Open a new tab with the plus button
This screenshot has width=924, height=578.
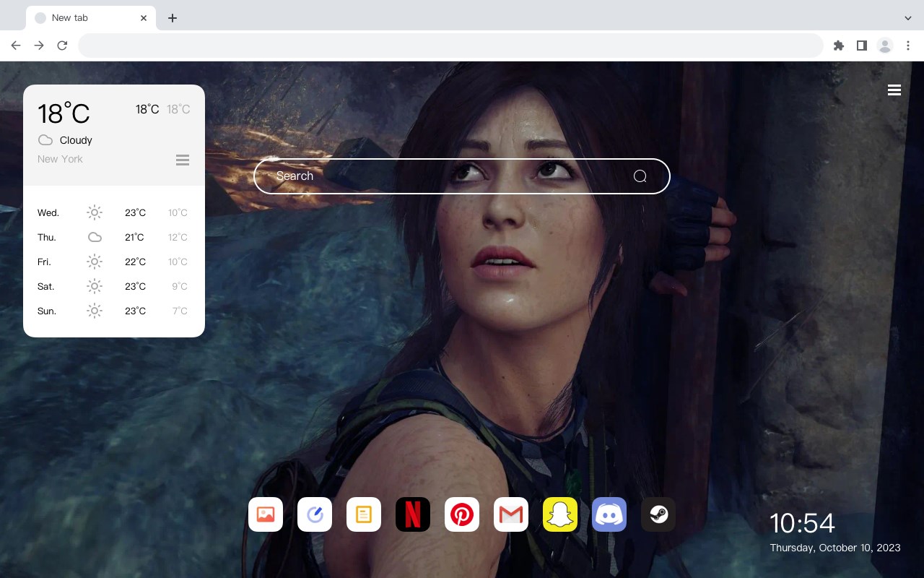(x=172, y=18)
